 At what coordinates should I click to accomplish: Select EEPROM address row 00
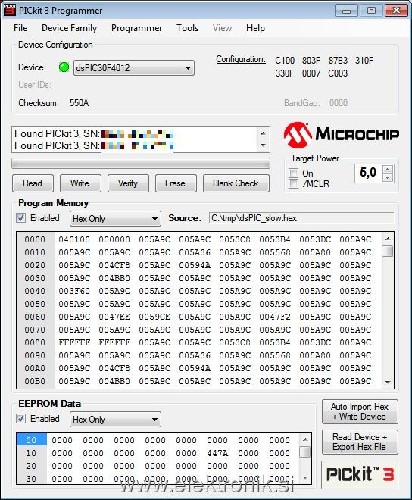tap(31, 440)
